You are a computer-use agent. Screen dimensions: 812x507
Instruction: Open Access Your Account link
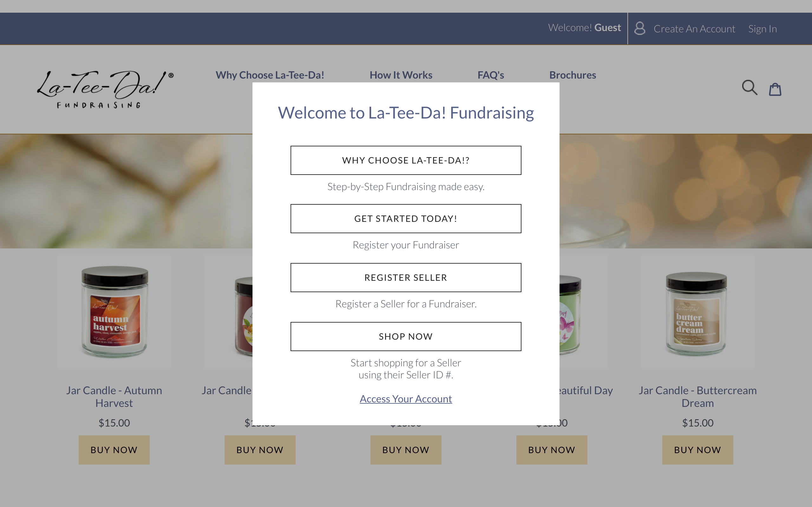pos(406,399)
